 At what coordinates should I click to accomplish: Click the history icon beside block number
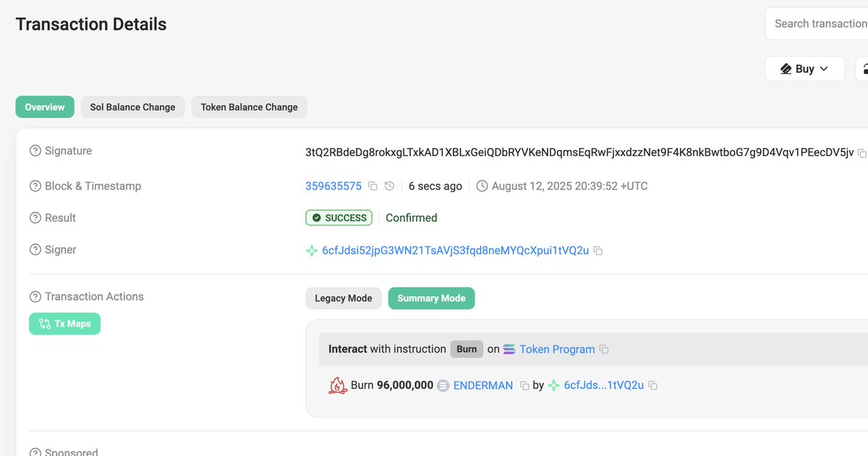click(x=389, y=186)
